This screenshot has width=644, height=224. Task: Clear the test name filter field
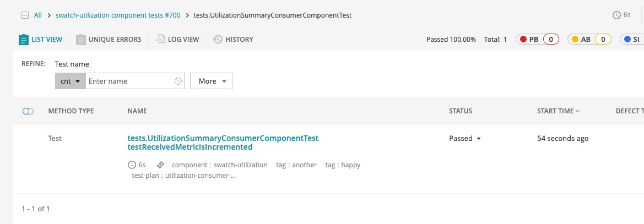click(x=178, y=81)
